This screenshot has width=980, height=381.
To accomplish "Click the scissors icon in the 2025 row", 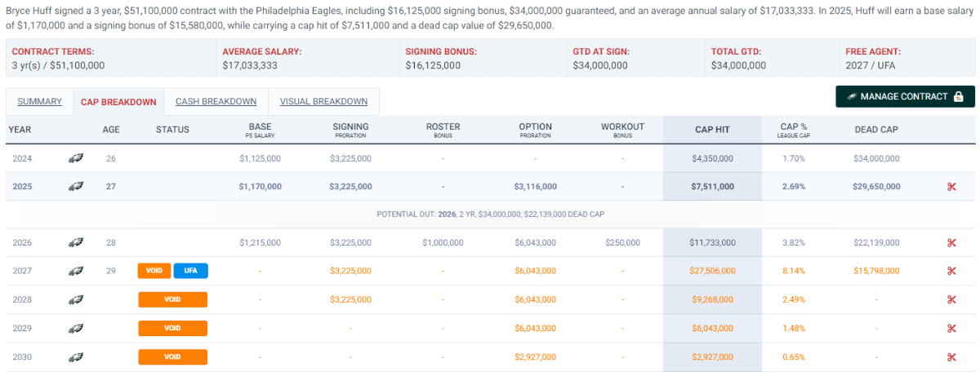I will click(951, 187).
